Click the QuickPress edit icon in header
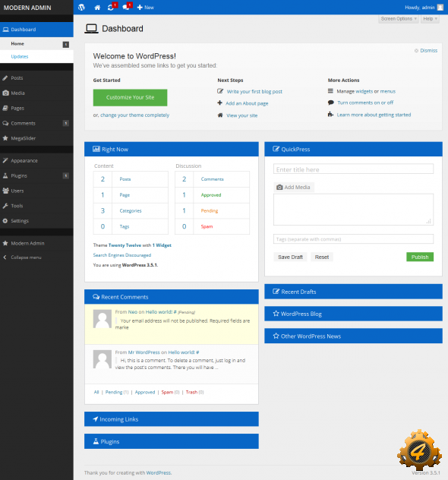Viewport: 448px width, 480px height. 276,149
